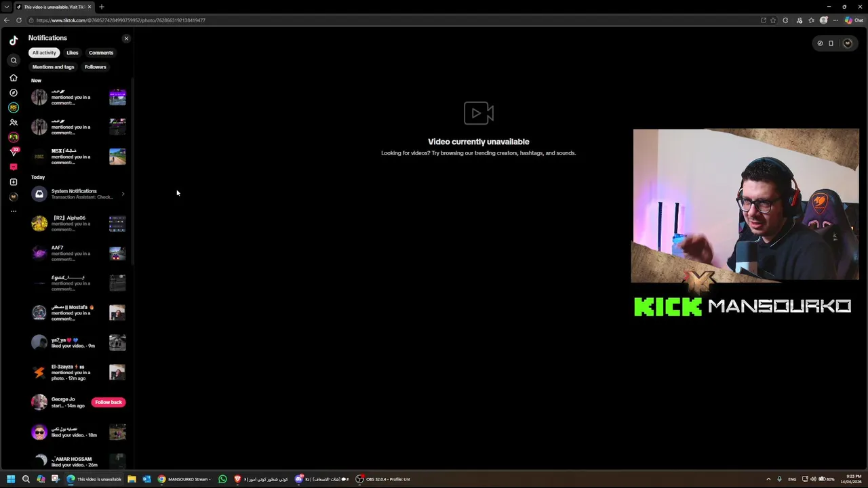Open the Explore compass icon in sidebar

(x=14, y=93)
